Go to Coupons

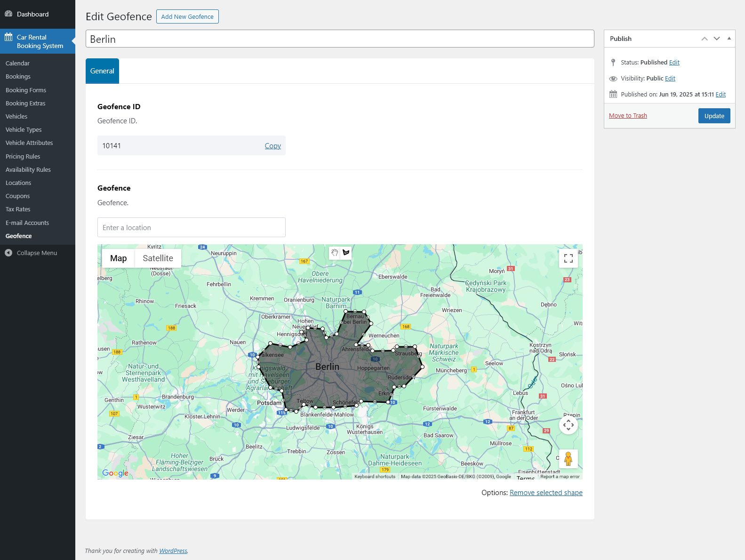17,196
